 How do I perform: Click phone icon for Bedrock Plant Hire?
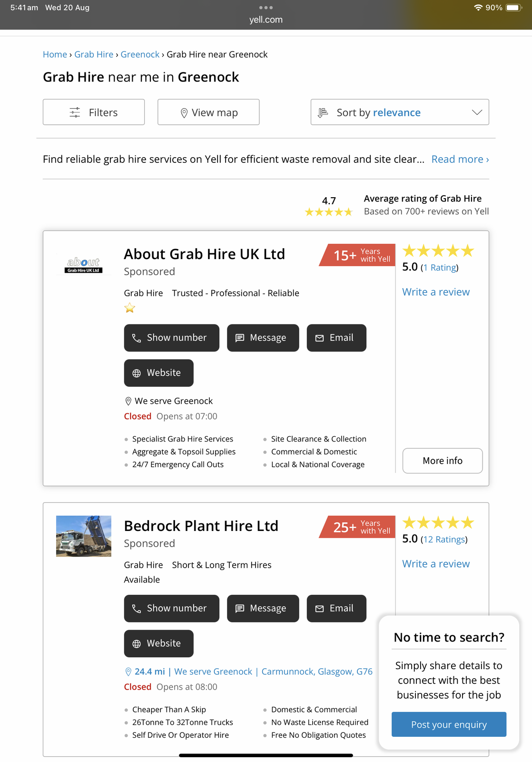pyautogui.click(x=137, y=609)
